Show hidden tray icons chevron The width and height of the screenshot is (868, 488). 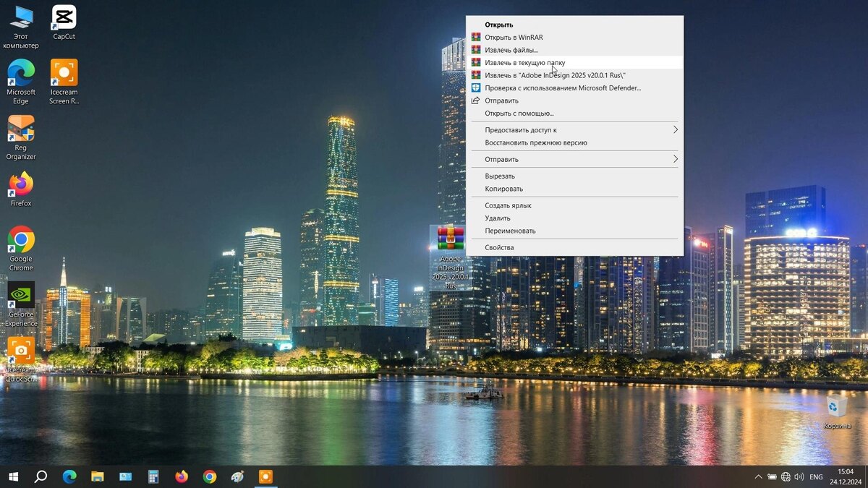tap(758, 477)
